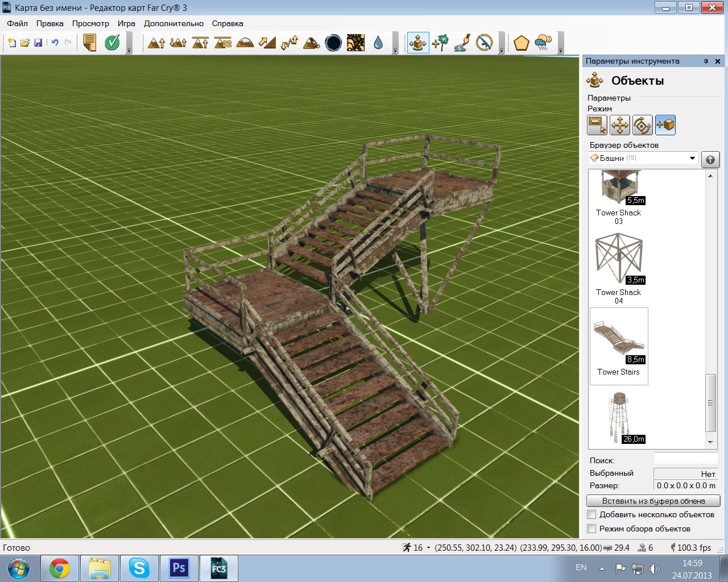The image size is (728, 582).
Task: Select the terrain texture paint tool
Action: 355,43
